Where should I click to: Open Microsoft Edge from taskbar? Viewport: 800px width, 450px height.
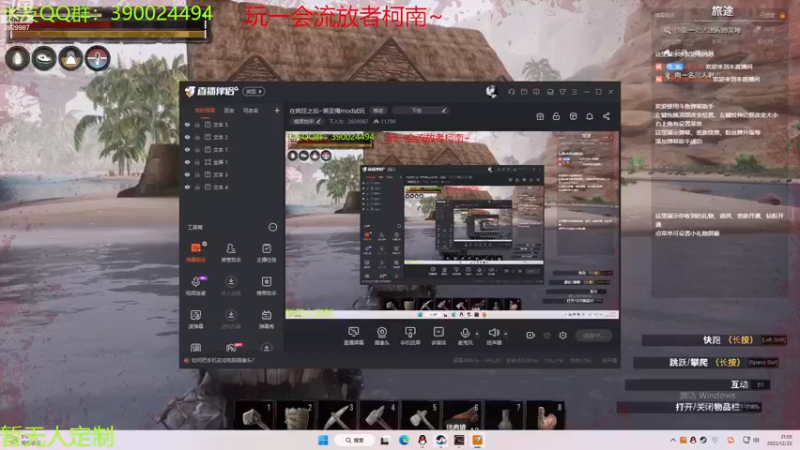(404, 440)
